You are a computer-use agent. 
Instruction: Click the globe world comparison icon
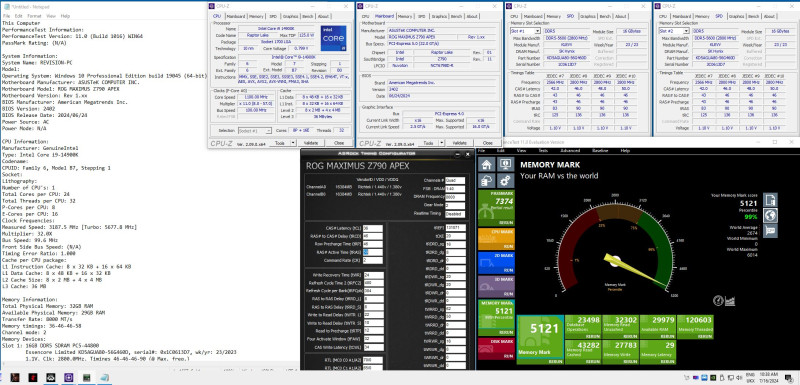[770, 215]
